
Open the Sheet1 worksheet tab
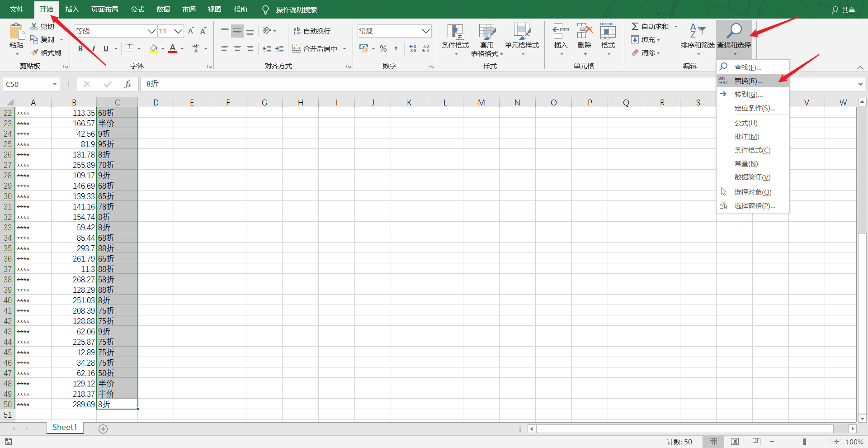click(65, 427)
